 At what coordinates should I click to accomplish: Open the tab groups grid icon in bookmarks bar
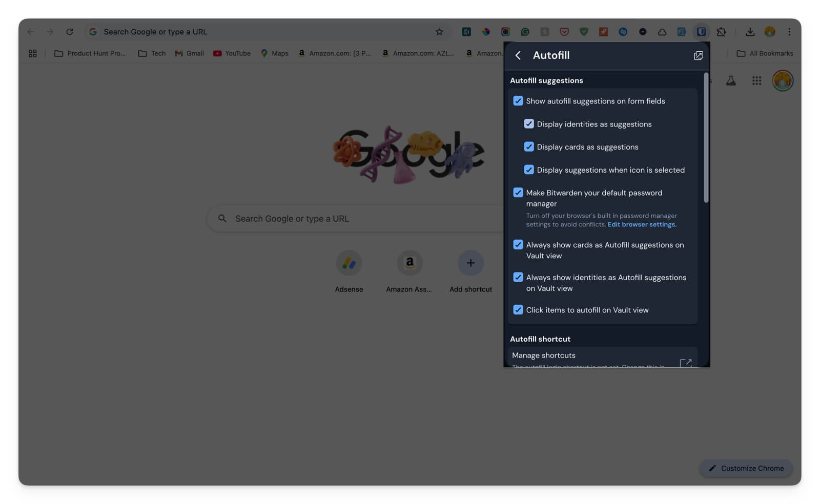tap(33, 53)
